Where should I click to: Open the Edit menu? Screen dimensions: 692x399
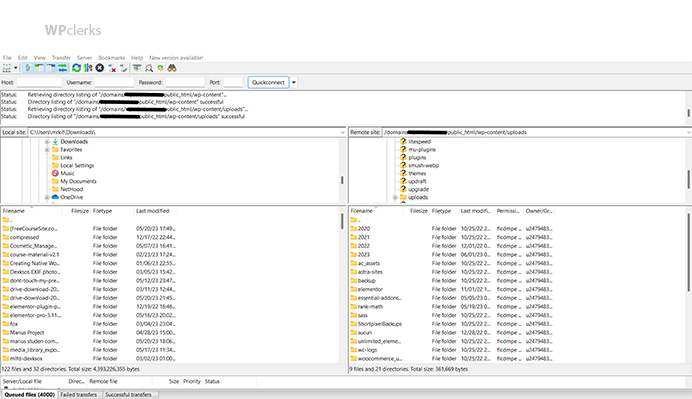pyautogui.click(x=23, y=58)
